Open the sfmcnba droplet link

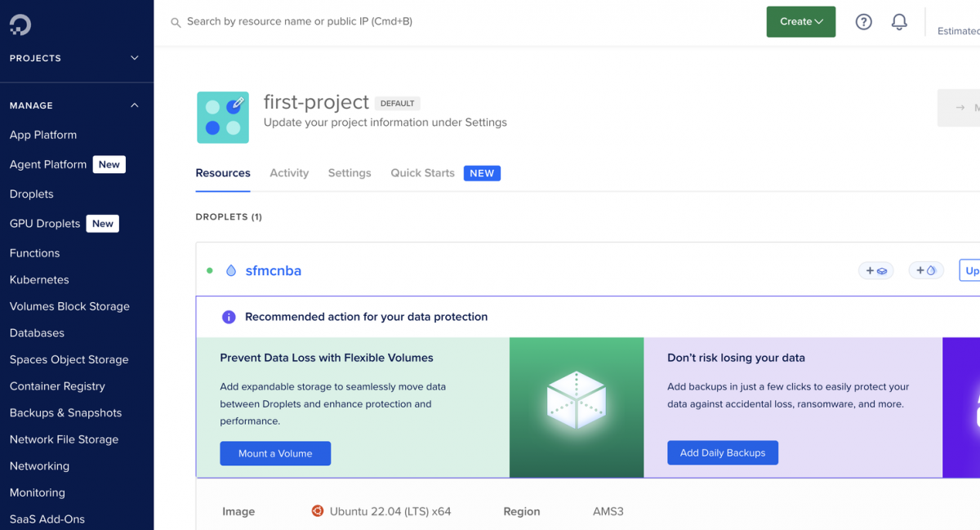pyautogui.click(x=274, y=271)
